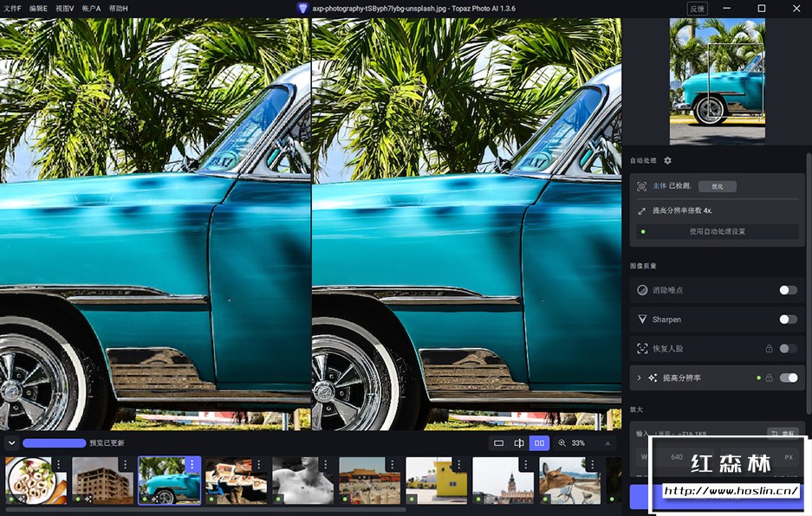The height and width of the screenshot is (516, 812).
Task: Click the upscale factor arrows icon
Action: click(641, 210)
